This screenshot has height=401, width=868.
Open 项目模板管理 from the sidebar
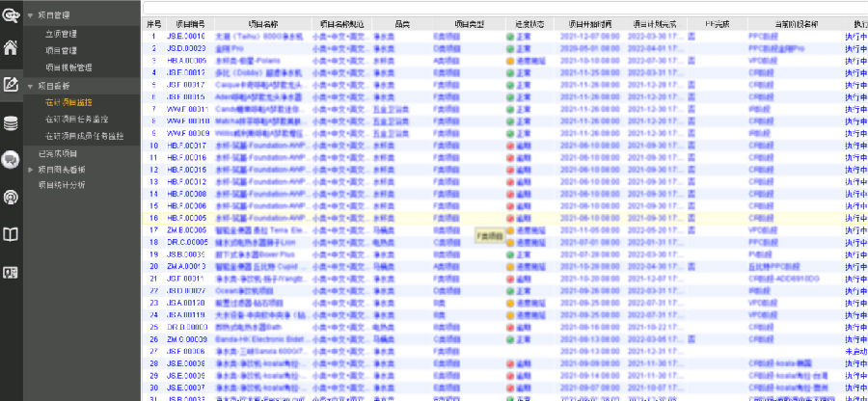[69, 67]
